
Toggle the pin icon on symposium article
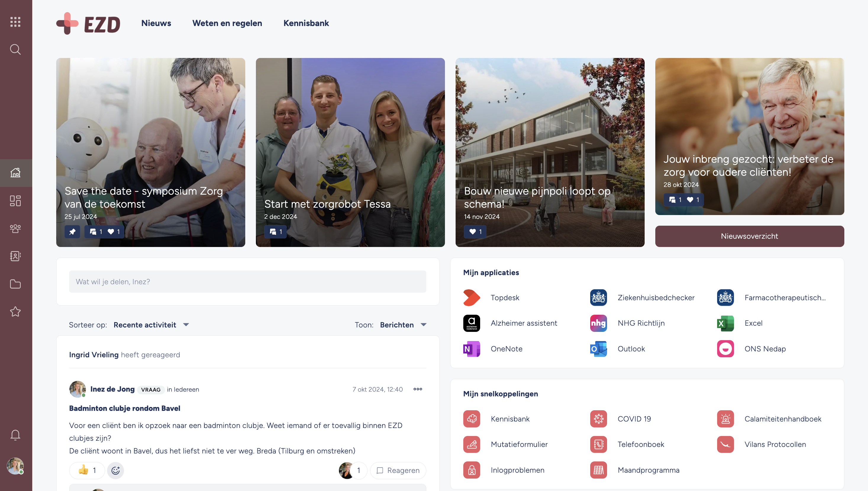coord(72,232)
